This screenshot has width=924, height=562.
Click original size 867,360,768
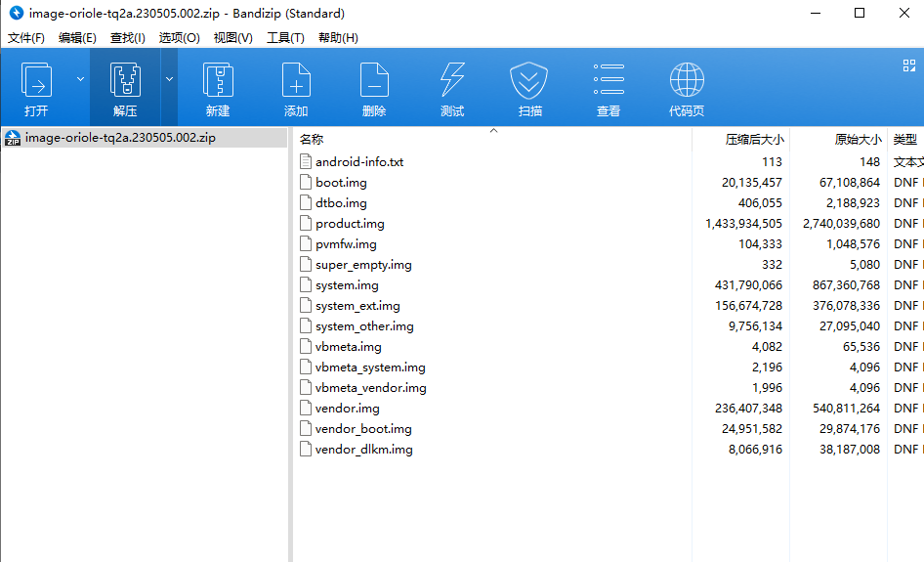click(x=846, y=284)
